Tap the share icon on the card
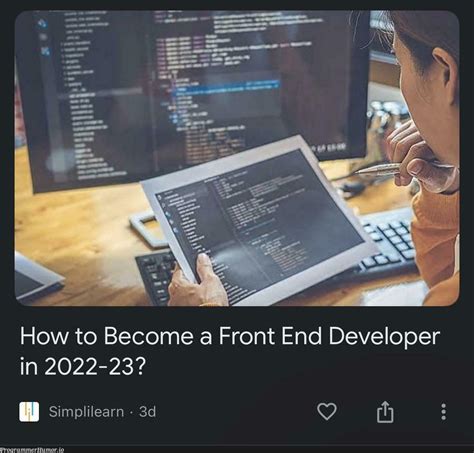 tap(385, 412)
